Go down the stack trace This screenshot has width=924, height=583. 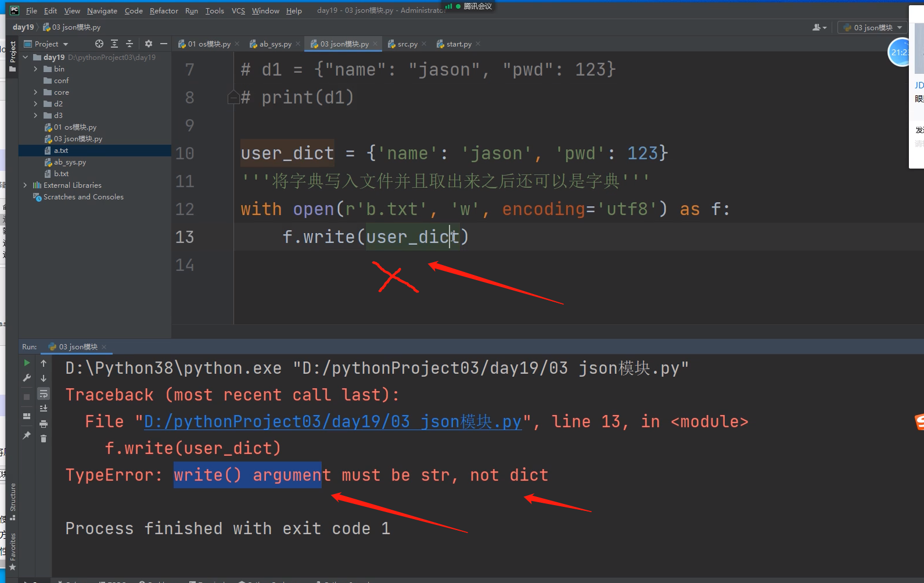(x=44, y=378)
